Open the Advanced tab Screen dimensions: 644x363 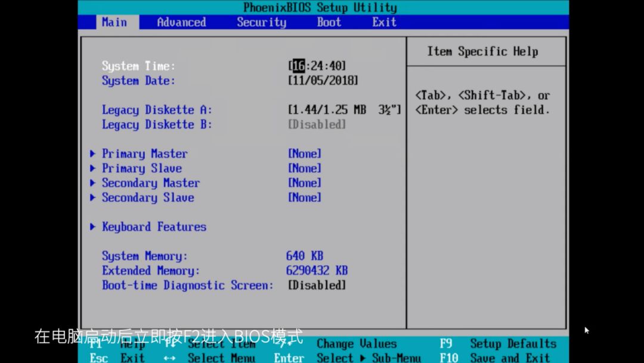pyautogui.click(x=181, y=22)
